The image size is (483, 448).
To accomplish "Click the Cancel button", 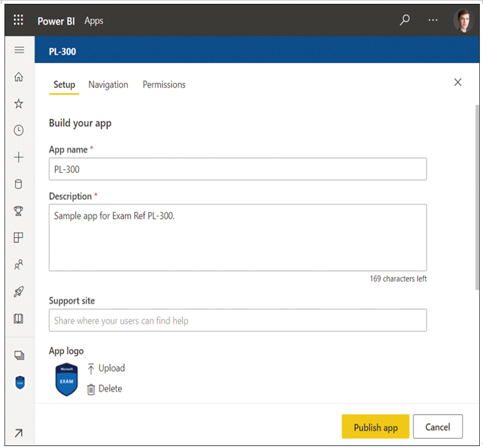I will [438, 427].
